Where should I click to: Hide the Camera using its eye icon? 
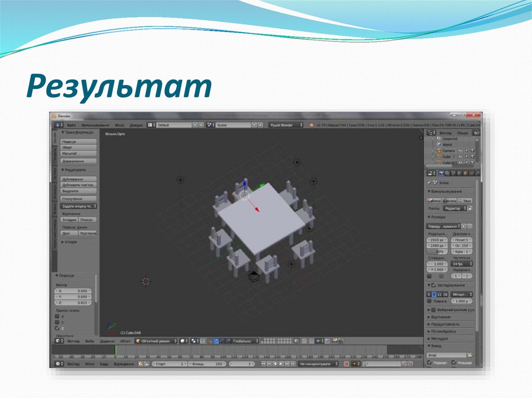coord(461,150)
